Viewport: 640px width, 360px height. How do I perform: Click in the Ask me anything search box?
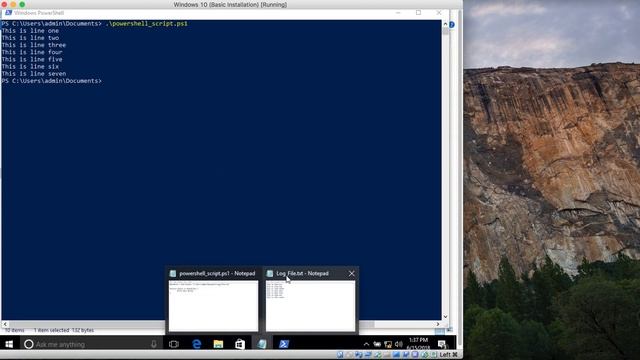92,344
